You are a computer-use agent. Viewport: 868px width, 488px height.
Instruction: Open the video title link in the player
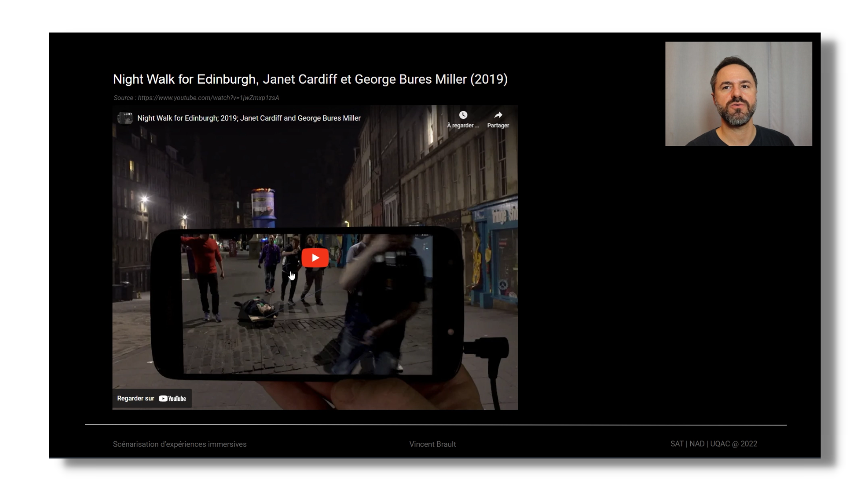[249, 118]
